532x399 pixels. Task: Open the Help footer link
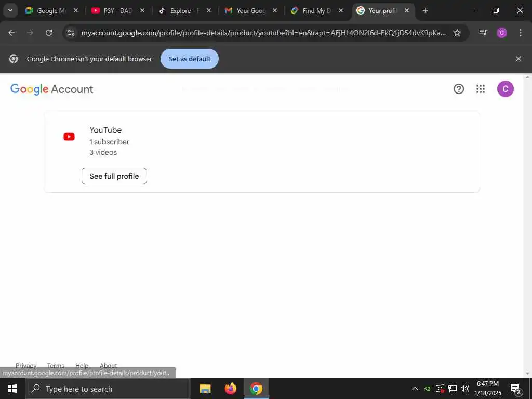pyautogui.click(x=82, y=365)
